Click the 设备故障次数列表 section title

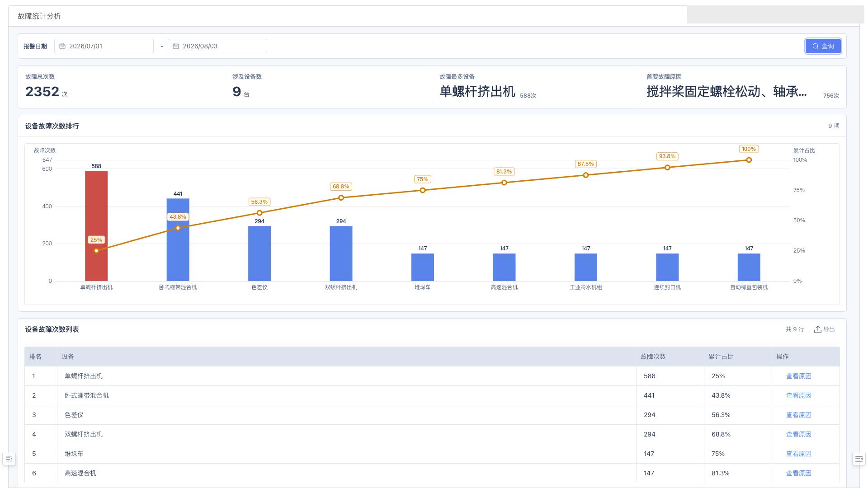[52, 329]
